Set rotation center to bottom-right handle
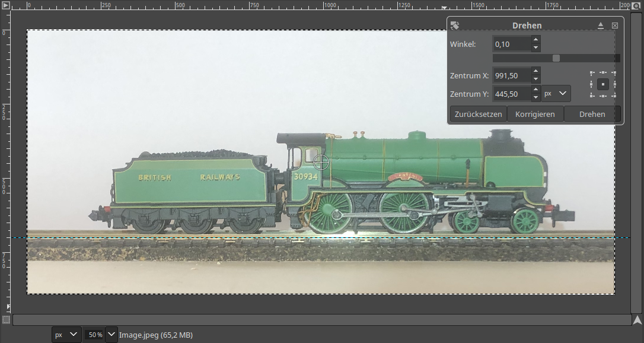The width and height of the screenshot is (644, 343). (x=614, y=96)
